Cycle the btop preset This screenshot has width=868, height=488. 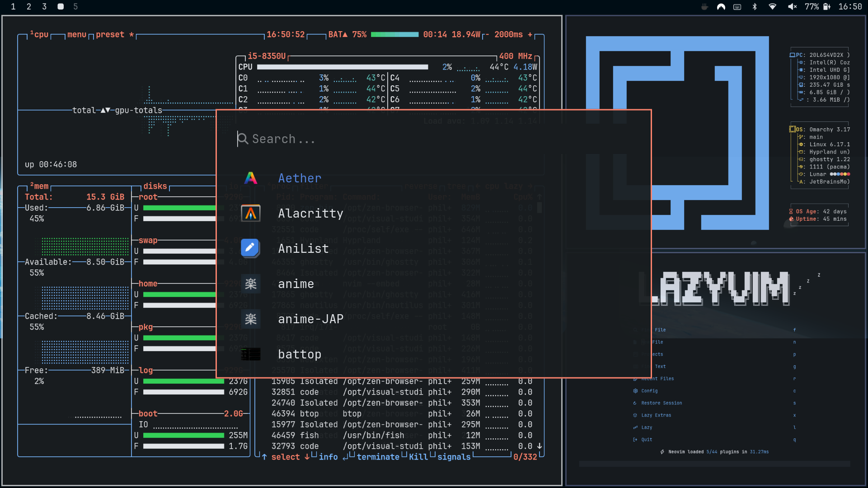tap(110, 35)
